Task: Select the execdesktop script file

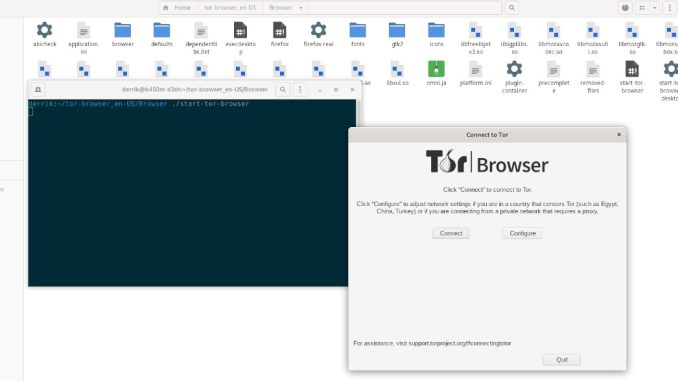Action: (x=240, y=38)
